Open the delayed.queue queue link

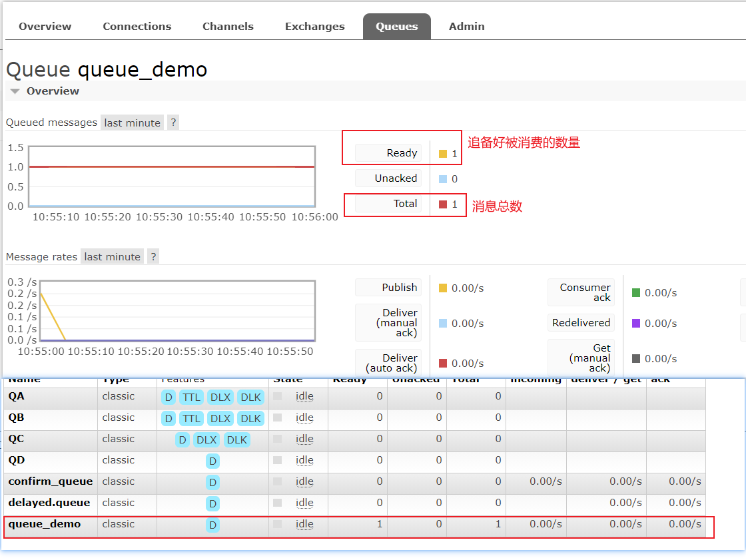click(49, 503)
